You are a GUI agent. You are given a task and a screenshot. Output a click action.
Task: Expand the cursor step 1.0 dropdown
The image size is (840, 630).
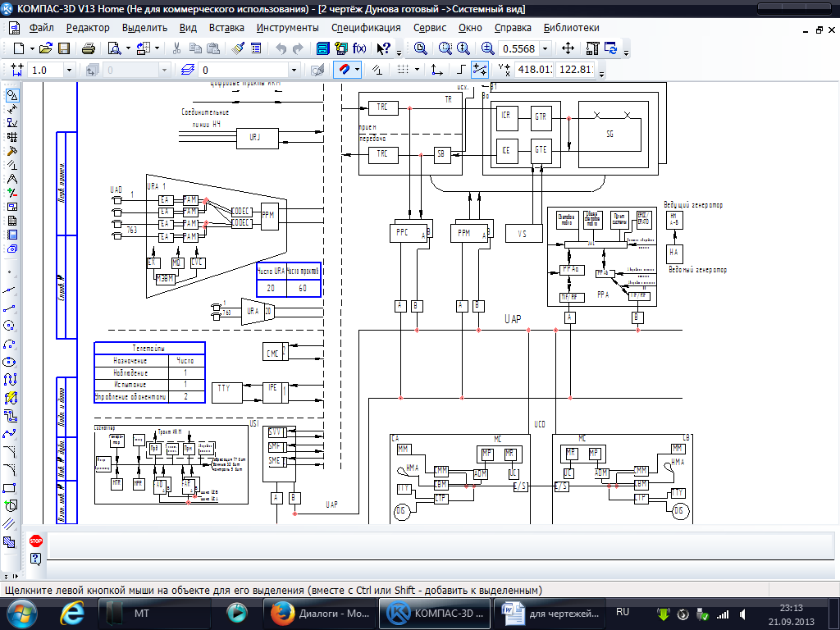[69, 71]
